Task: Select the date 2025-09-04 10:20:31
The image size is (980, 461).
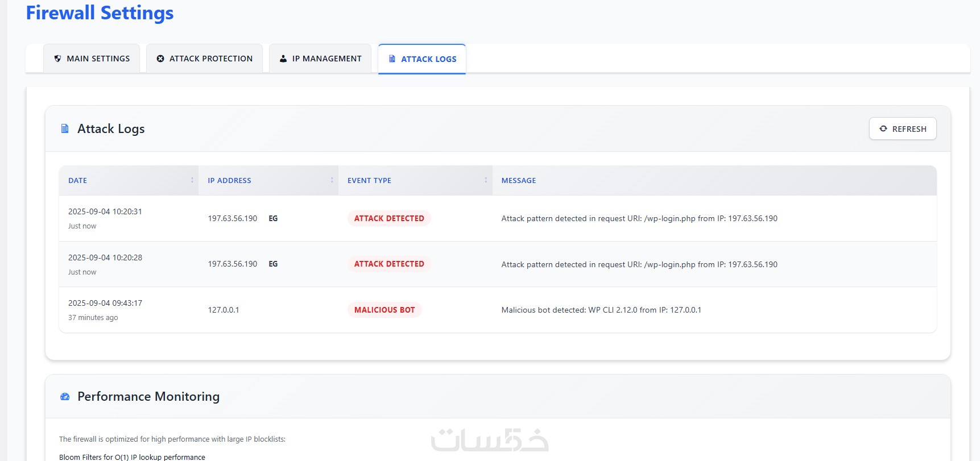Action: [105, 211]
